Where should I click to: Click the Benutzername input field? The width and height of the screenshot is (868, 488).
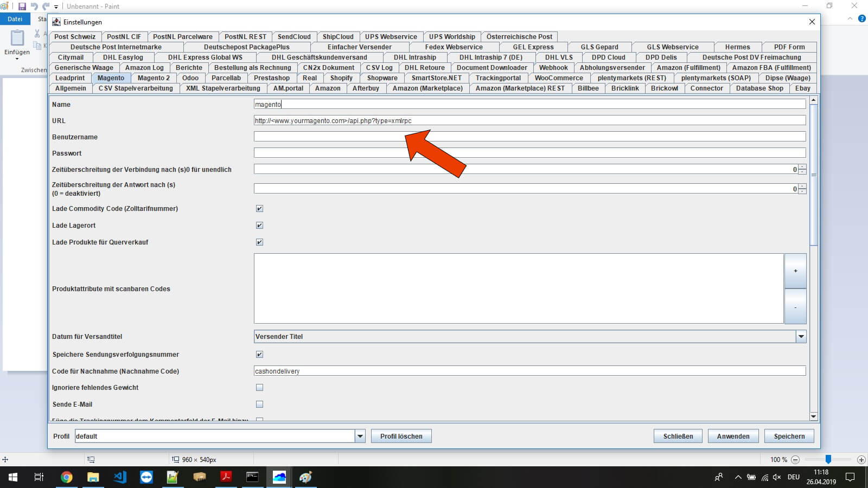point(530,137)
